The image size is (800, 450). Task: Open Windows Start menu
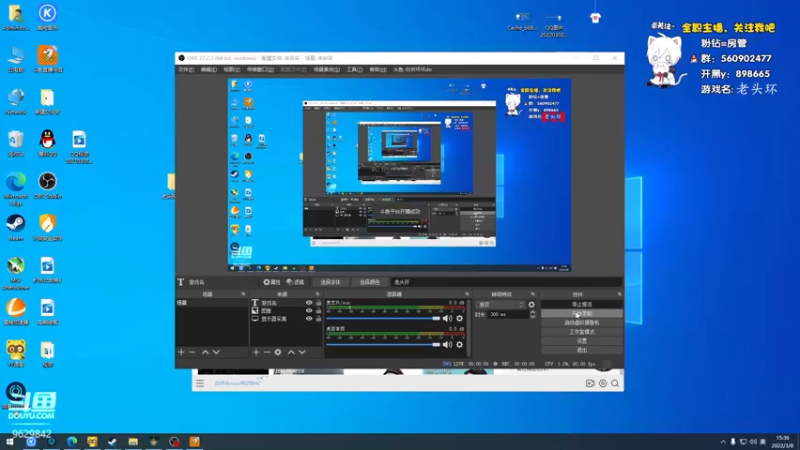click(10, 441)
